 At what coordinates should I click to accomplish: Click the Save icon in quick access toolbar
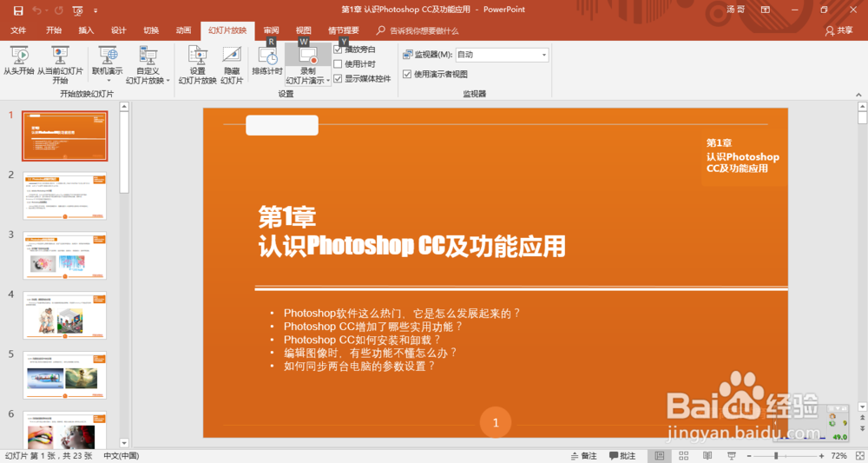click(x=18, y=10)
